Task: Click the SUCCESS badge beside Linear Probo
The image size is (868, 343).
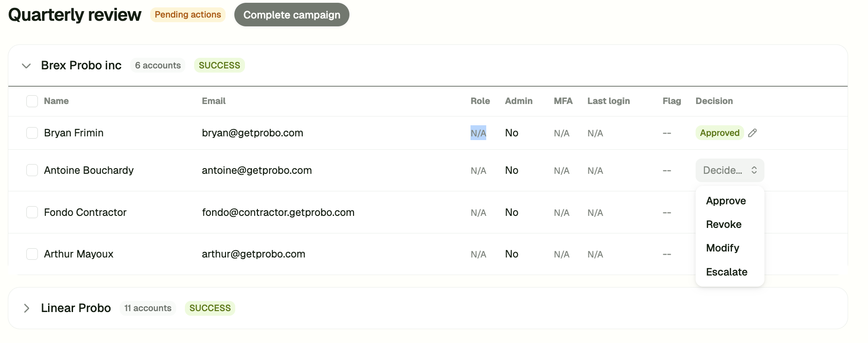Action: (210, 308)
